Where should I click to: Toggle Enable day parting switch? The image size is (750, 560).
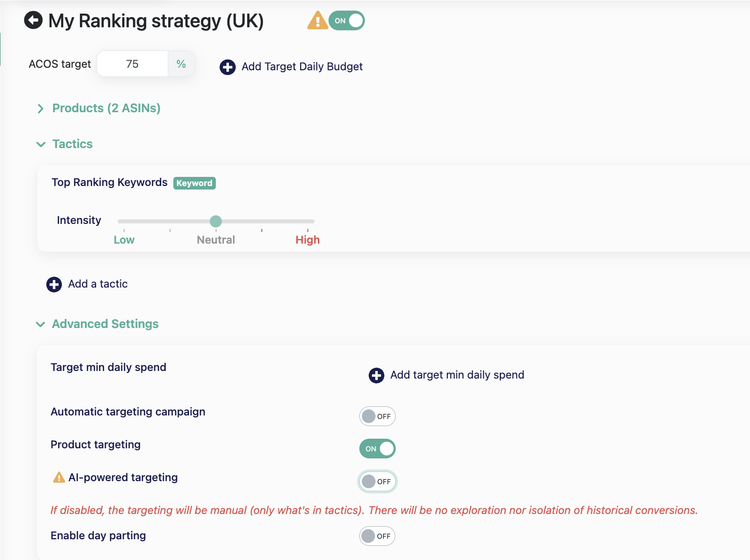(x=377, y=536)
